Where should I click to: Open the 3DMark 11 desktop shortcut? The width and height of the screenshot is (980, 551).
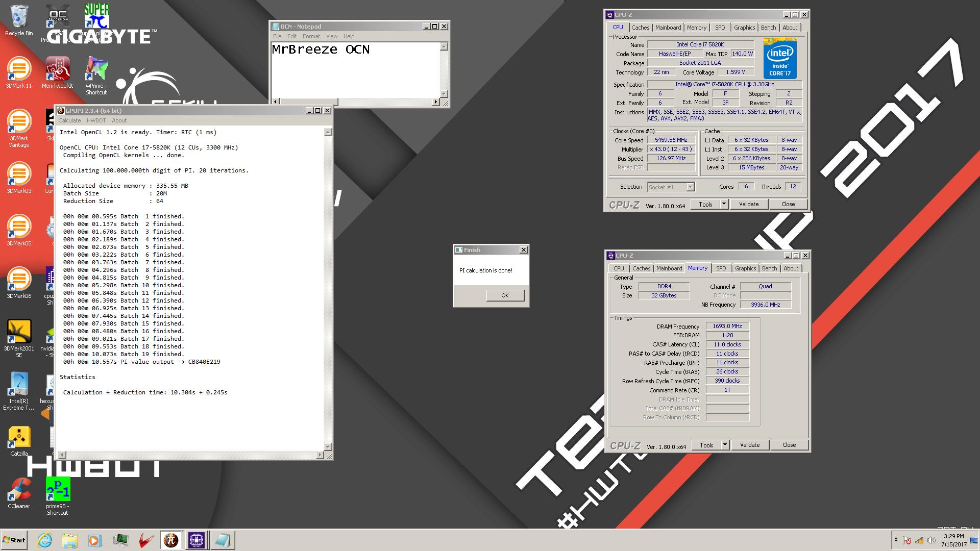[19, 72]
